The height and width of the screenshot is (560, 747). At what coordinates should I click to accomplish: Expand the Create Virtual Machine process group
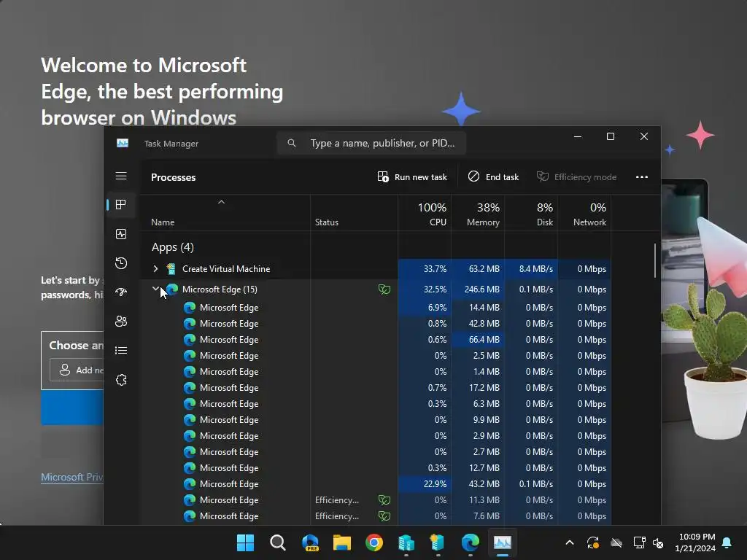155,268
